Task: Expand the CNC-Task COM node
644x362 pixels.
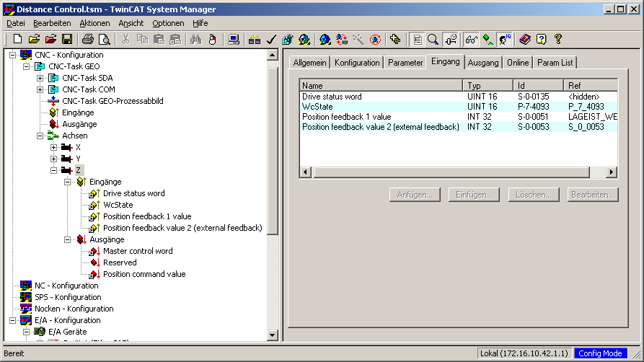Action: click(x=40, y=89)
